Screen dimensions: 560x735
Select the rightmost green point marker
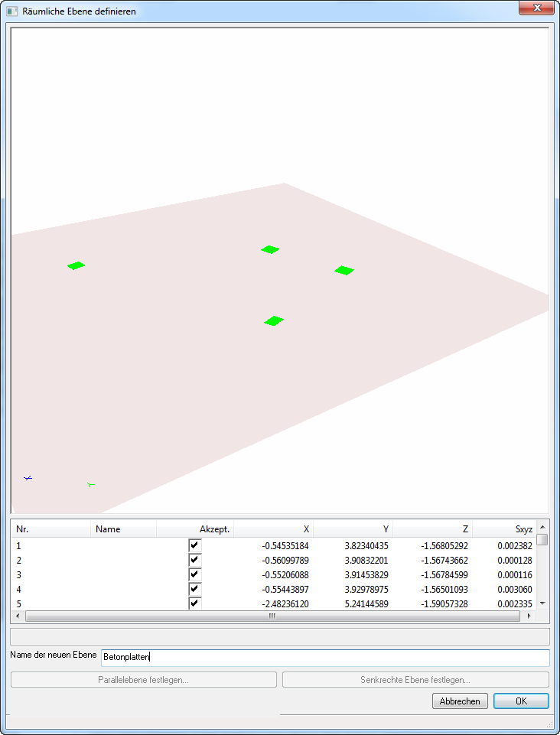coord(344,270)
